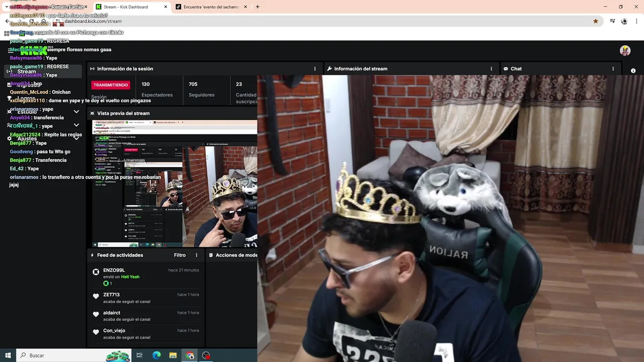Screen dimensions: 644x362
Task: Open Task View in the taskbar
Action: [x=139, y=355]
